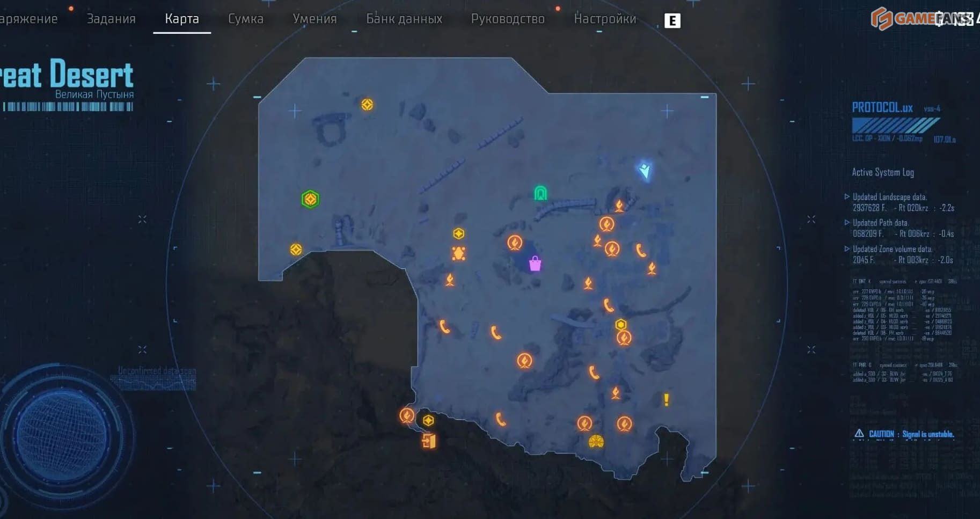This screenshot has width=980, height=519.
Task: Click the pink shopping bag shop marker
Action: 535,264
